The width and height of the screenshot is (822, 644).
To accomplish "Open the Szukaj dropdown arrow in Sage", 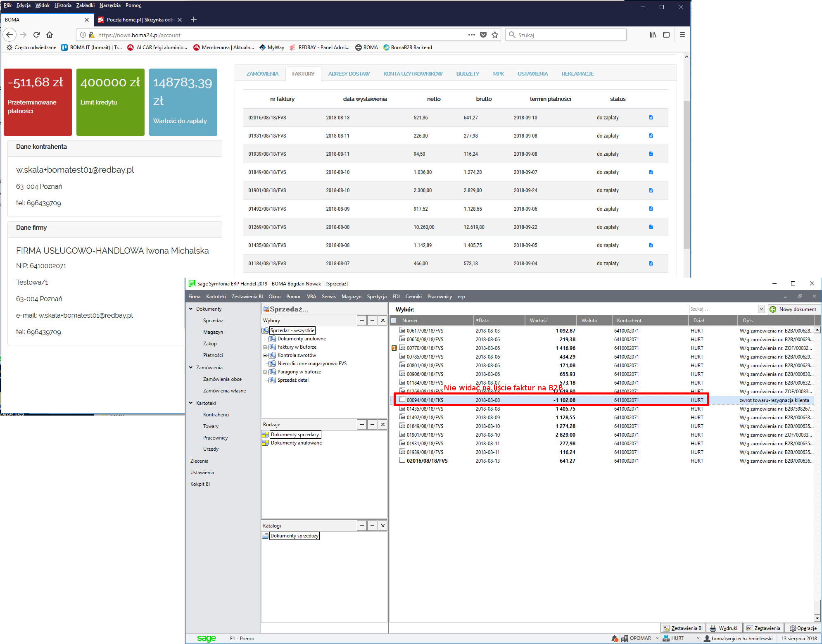I will coord(761,309).
